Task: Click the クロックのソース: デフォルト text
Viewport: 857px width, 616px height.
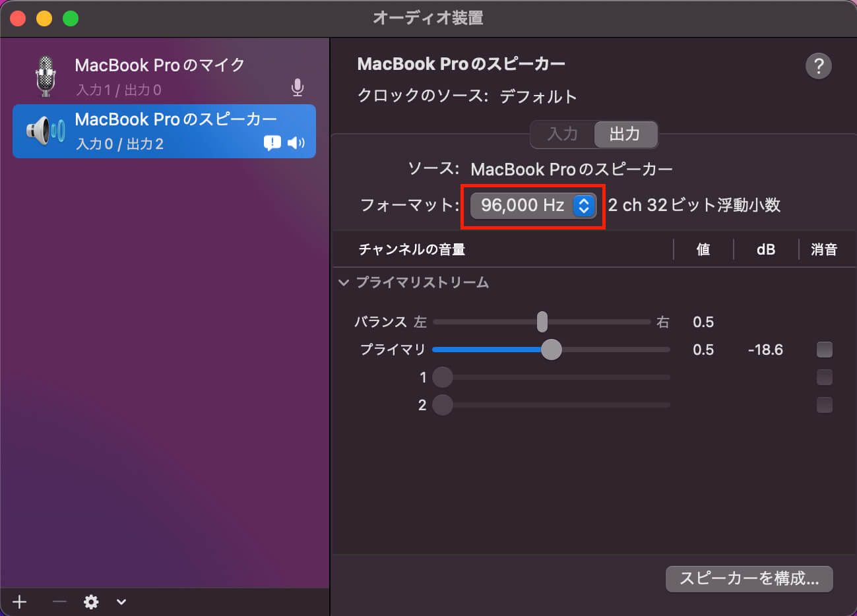Action: (467, 96)
